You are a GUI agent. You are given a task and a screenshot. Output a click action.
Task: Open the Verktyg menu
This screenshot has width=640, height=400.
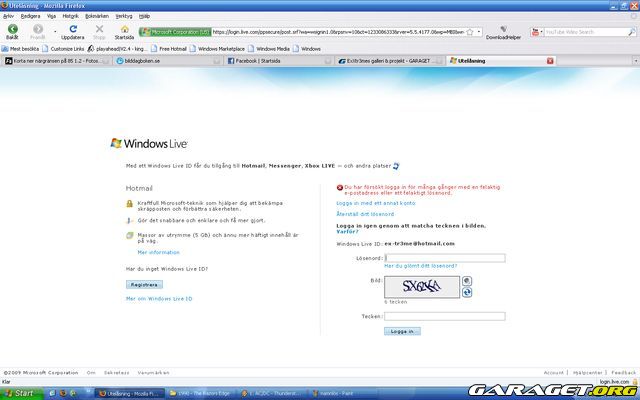123,16
